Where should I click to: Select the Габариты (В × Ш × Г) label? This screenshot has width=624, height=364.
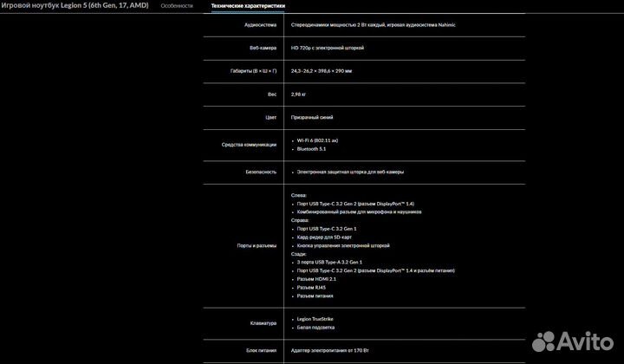pos(253,71)
